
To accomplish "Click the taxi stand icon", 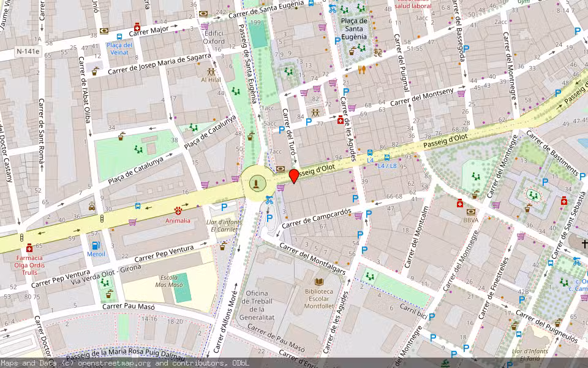I will click(92, 206).
